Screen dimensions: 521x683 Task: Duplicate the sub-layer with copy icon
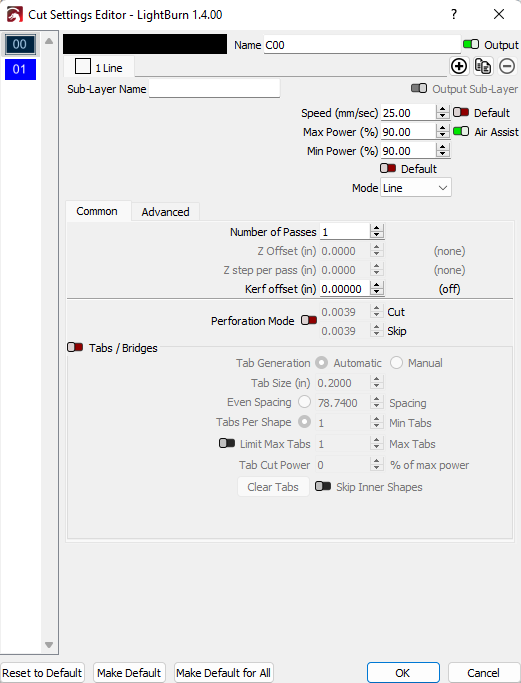click(x=483, y=67)
